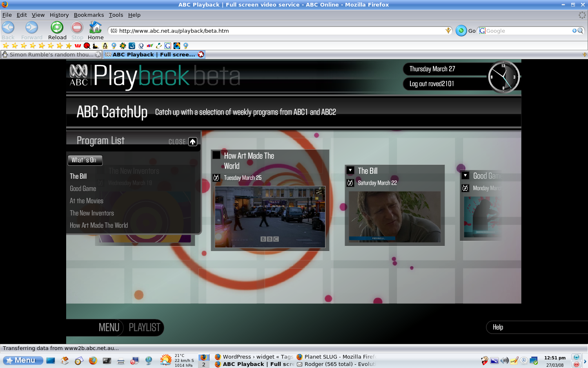Click the lock screen button
The image size is (588, 368).
click(576, 357)
